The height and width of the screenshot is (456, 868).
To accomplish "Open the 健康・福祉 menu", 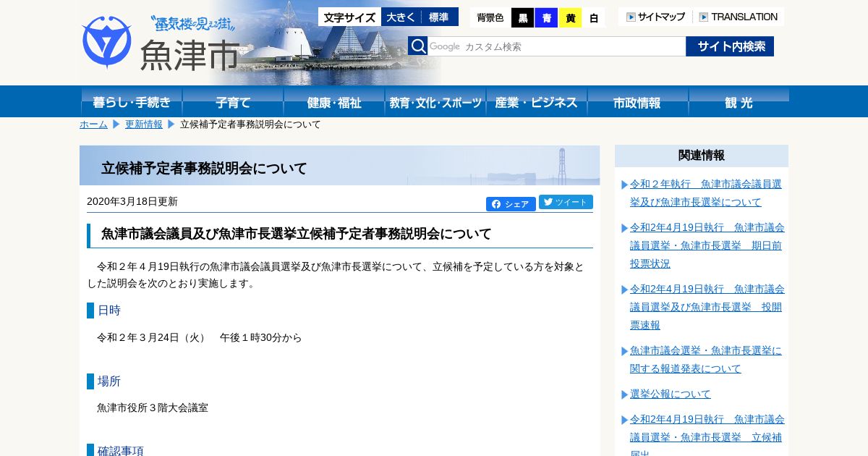I will point(334,101).
